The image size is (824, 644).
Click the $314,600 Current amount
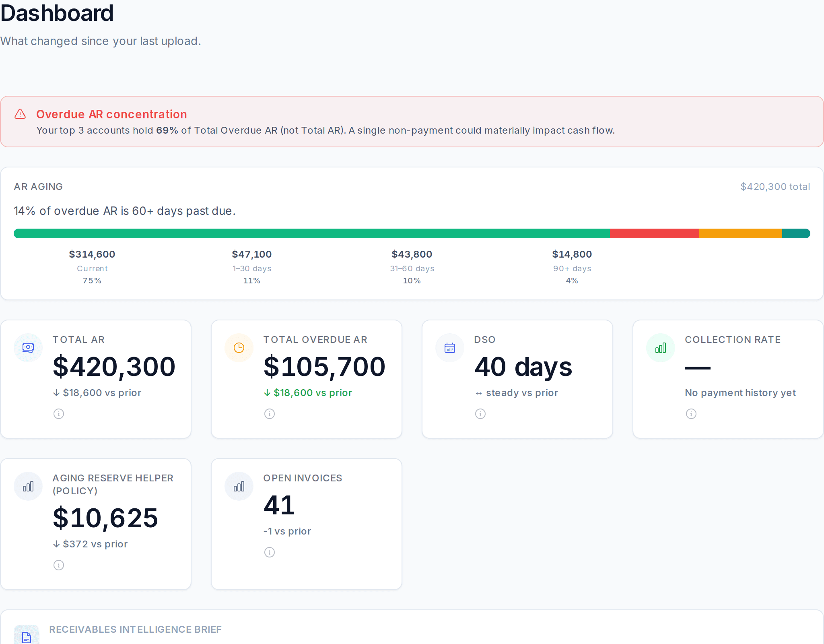click(92, 254)
